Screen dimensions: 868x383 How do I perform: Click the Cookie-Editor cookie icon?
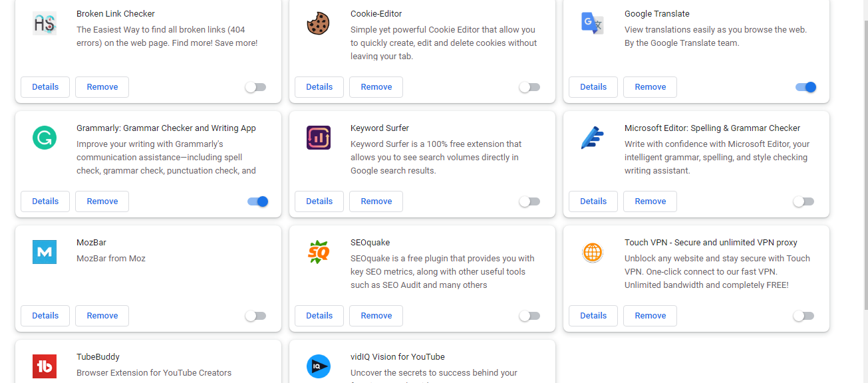pos(318,23)
